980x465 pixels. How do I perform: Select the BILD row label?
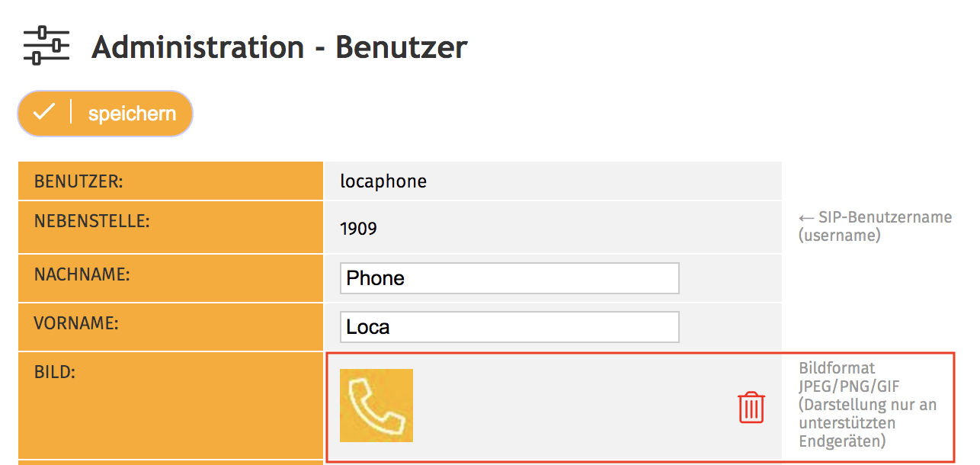[52, 372]
